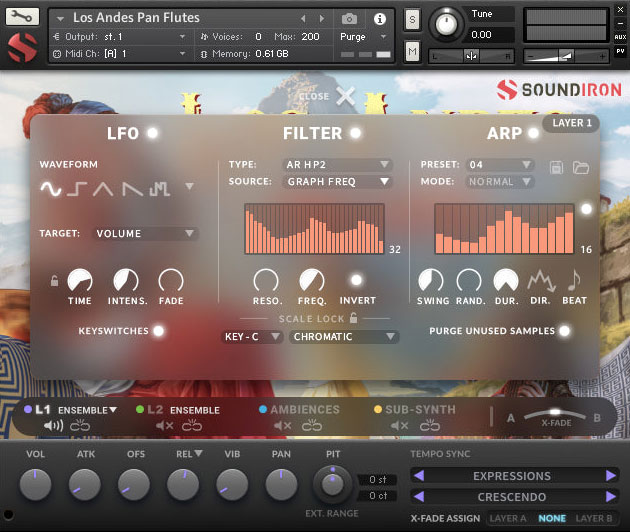Load an ARP preset with the folder icon

point(581,167)
